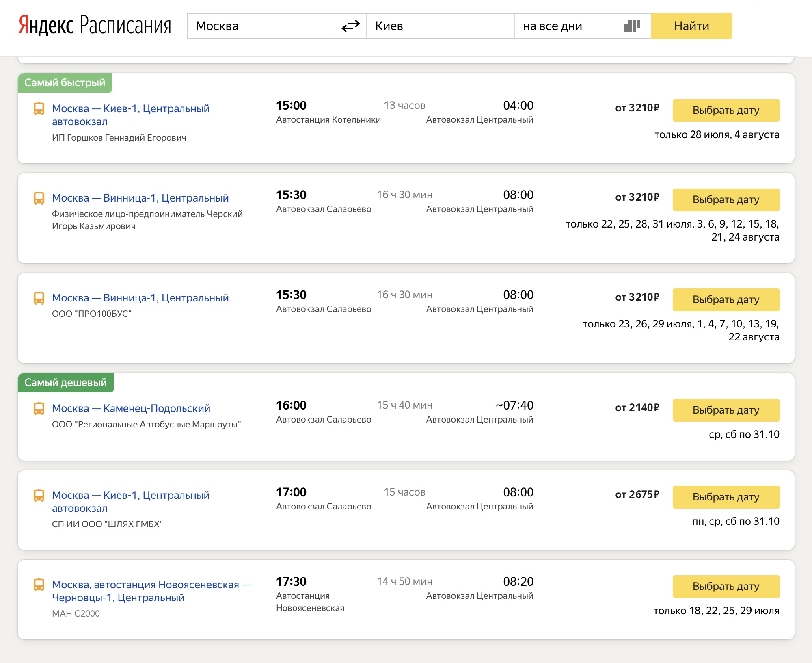Open Москва — Киев-1 link by ШЛЯХ ГМБХ

(131, 502)
